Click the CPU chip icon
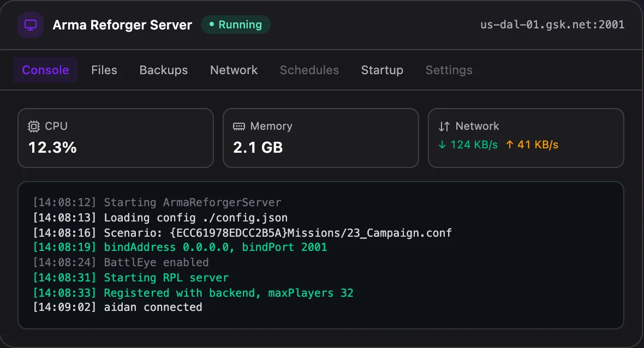The image size is (644, 348). (x=34, y=127)
